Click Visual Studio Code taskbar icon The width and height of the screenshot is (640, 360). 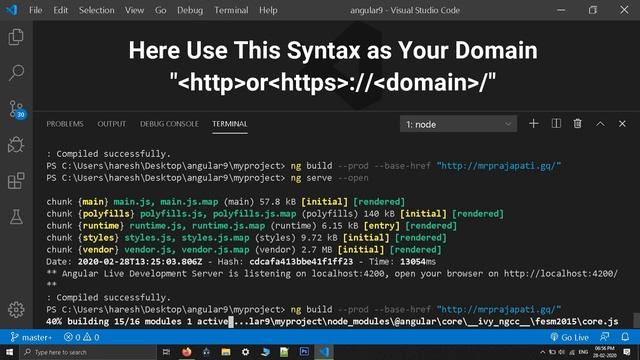click(x=324, y=352)
